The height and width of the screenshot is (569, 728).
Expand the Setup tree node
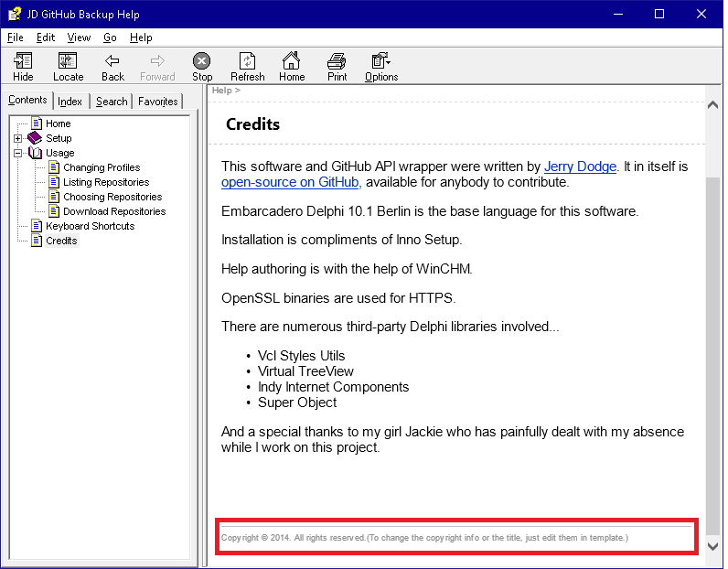[x=17, y=138]
